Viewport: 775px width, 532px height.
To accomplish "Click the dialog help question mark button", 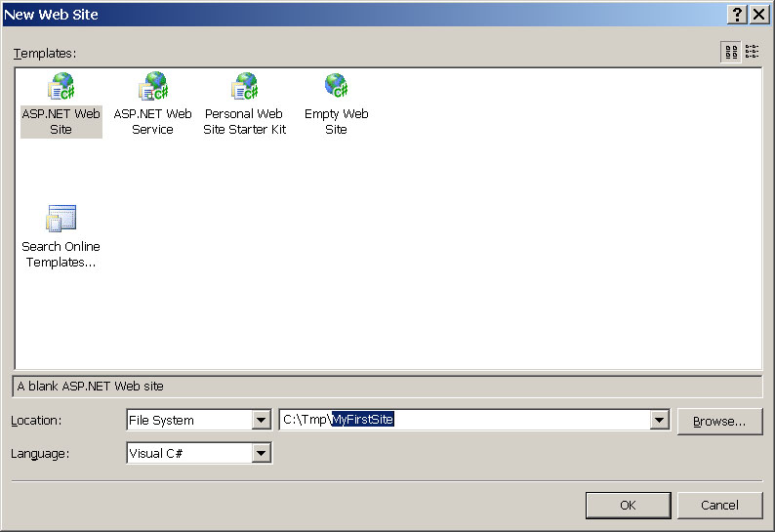I will coord(737,15).
